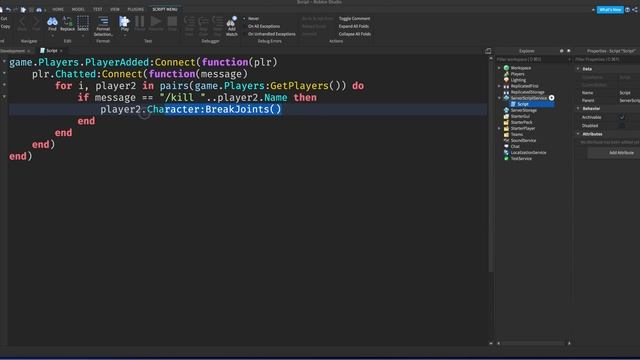The width and height of the screenshot is (640, 360).
Task: Open the PLUGINS ribbon tab
Action: pyautogui.click(x=136, y=9)
